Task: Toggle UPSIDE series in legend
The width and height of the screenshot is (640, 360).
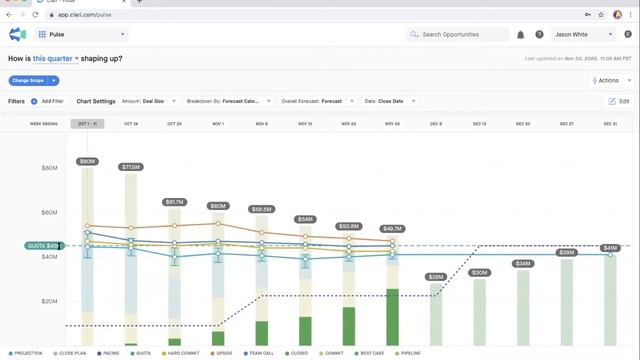Action: pos(221,353)
